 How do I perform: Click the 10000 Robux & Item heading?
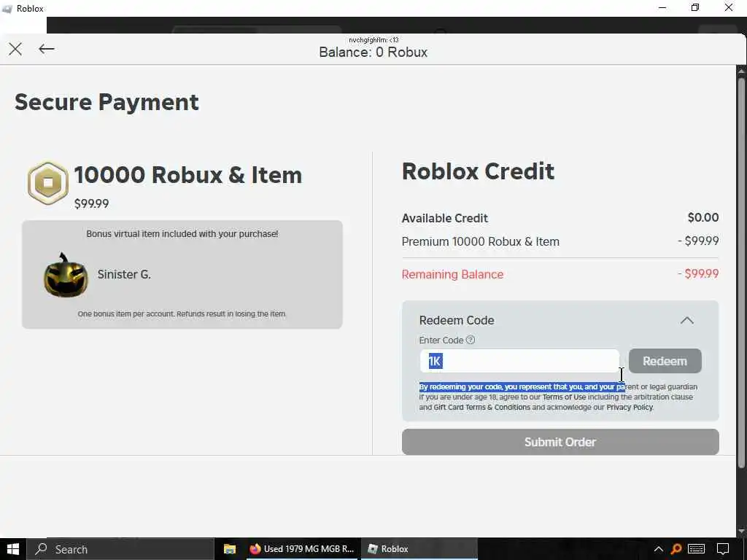tap(188, 175)
